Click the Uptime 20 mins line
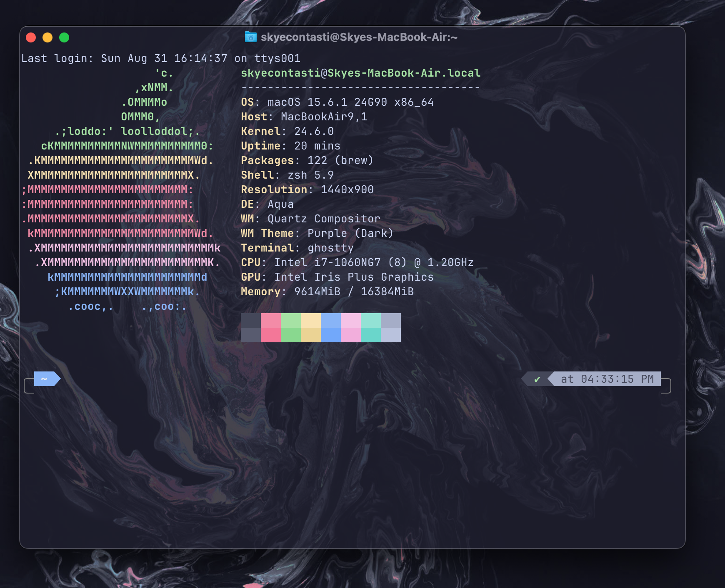The width and height of the screenshot is (725, 588). click(291, 146)
